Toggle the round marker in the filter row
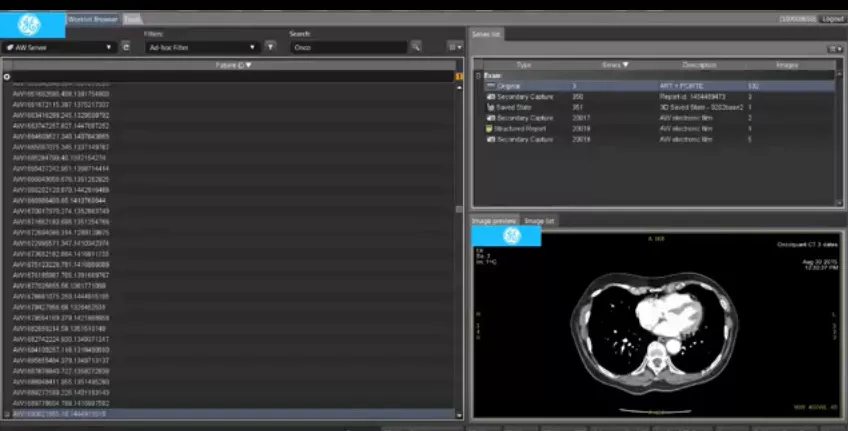848x431 pixels. 6,77
